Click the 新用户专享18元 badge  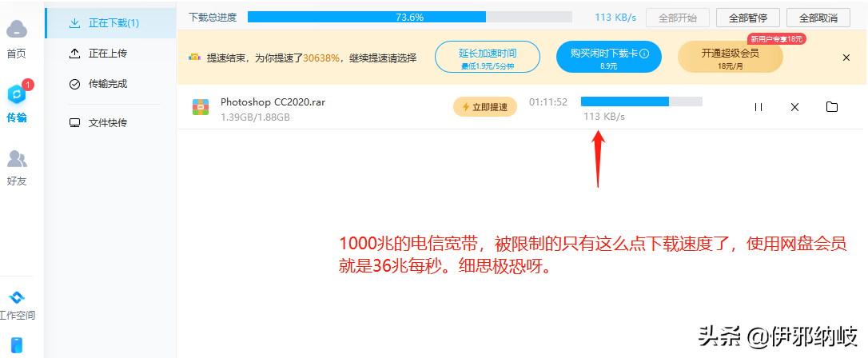click(x=776, y=38)
